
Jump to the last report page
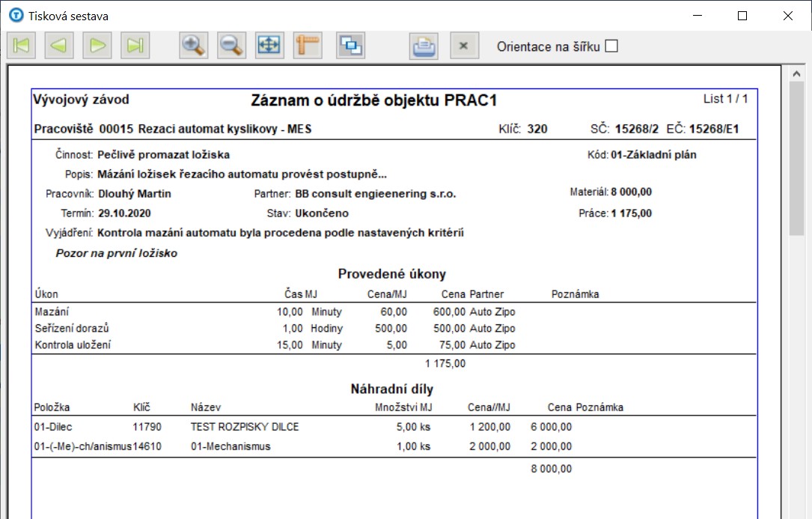click(135, 46)
